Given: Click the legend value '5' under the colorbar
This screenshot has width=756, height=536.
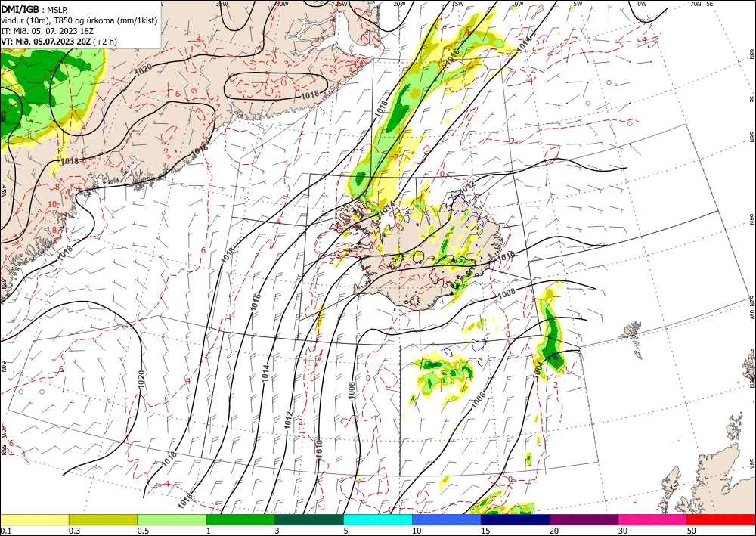Looking at the screenshot, I should coord(345,531).
